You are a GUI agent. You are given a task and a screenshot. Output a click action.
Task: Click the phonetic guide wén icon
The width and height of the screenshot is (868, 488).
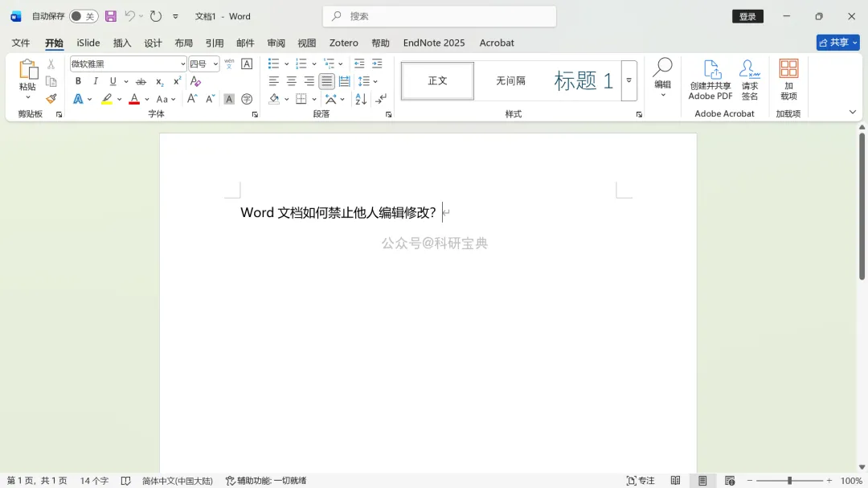coord(229,64)
